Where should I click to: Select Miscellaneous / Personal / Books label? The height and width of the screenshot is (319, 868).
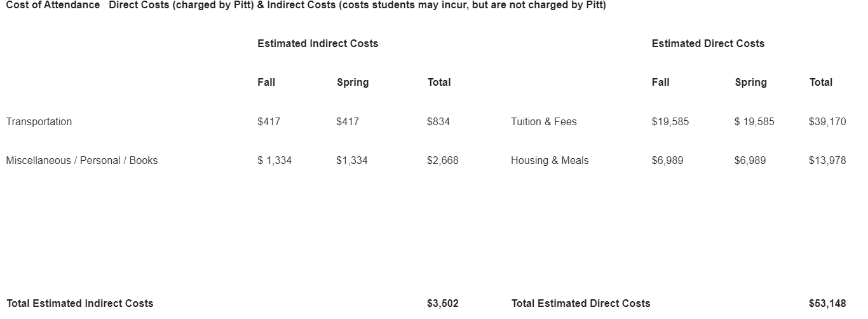pyautogui.click(x=82, y=160)
